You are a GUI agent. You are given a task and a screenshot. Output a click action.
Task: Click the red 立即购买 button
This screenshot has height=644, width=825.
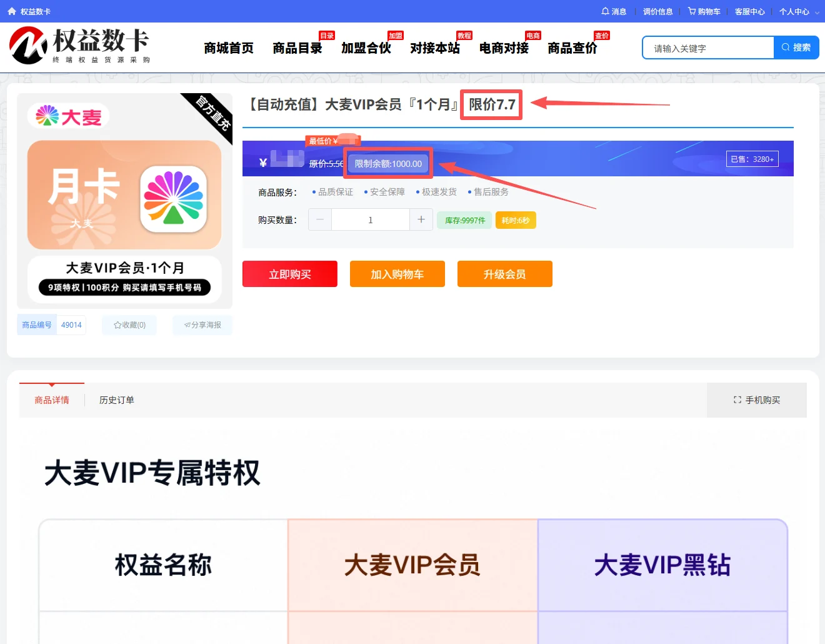pos(290,274)
